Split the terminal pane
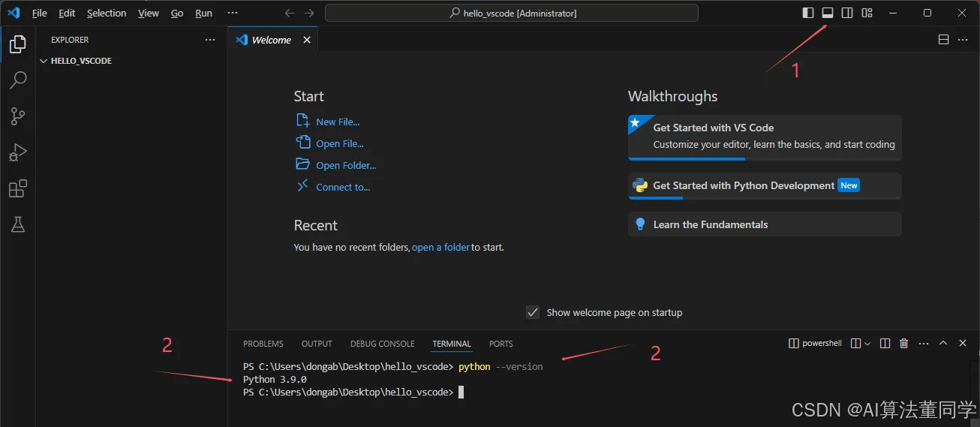Screen dimensions: 980x427 click(x=885, y=343)
